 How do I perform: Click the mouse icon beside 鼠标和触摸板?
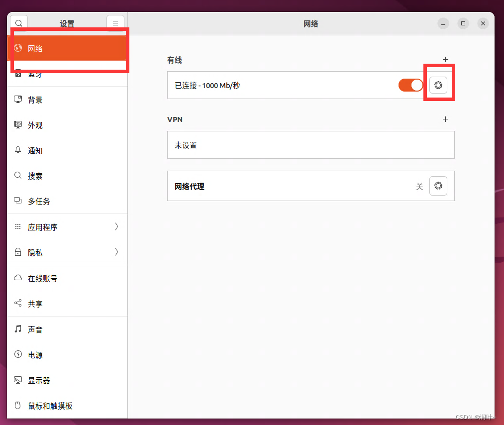tap(18, 405)
